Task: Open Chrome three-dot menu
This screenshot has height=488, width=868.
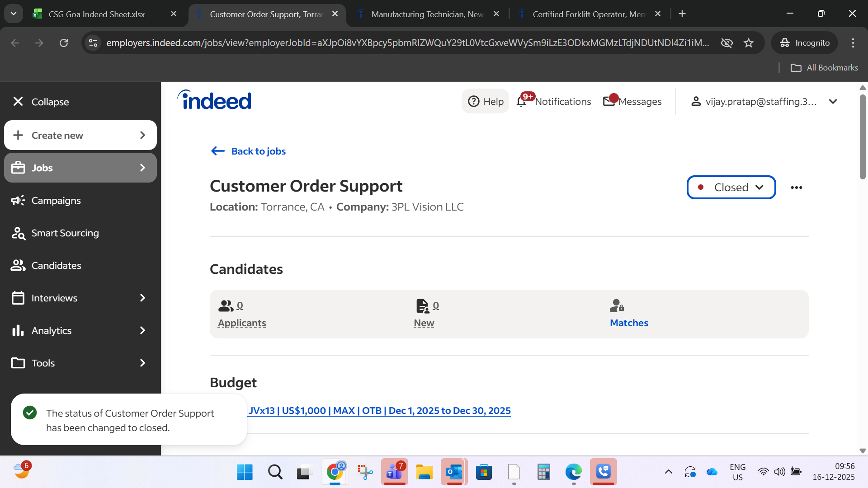Action: point(853,42)
